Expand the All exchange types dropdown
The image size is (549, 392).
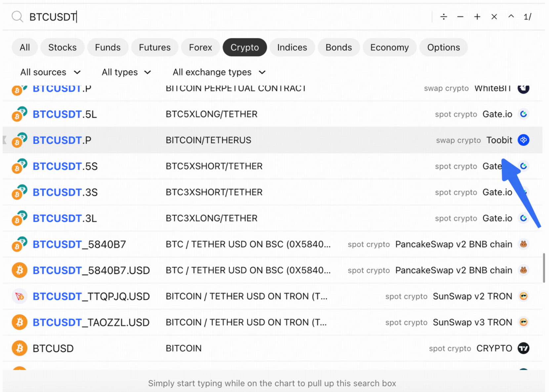tap(219, 72)
